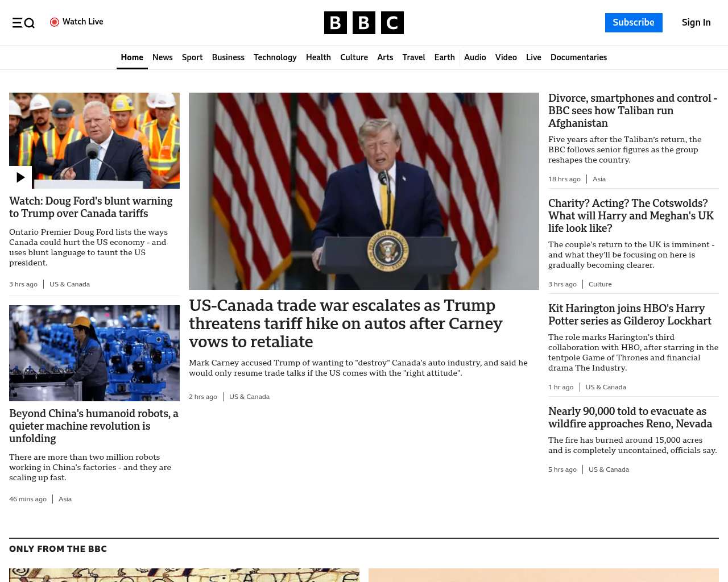Image resolution: width=728 pixels, height=582 pixels.
Task: Go to the Health tab
Action: (x=318, y=57)
